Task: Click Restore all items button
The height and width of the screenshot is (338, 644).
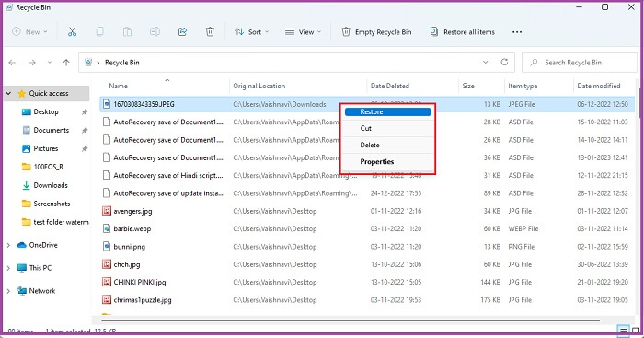Action: click(462, 31)
